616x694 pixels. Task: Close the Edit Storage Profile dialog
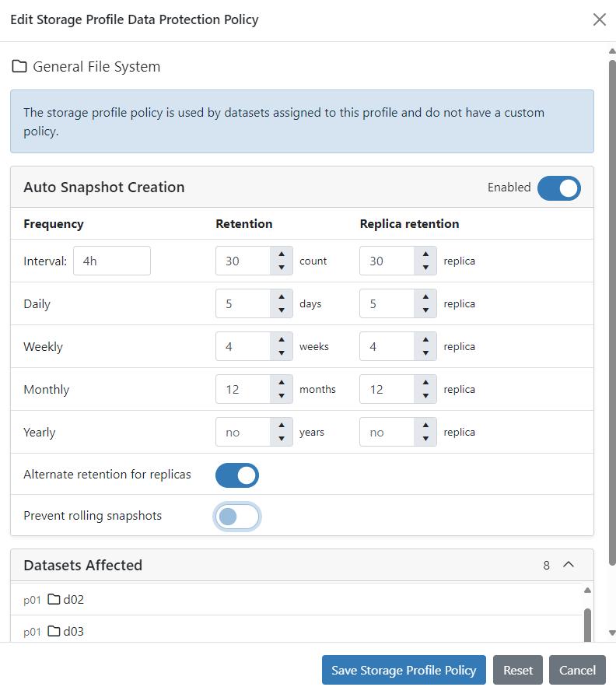[600, 20]
